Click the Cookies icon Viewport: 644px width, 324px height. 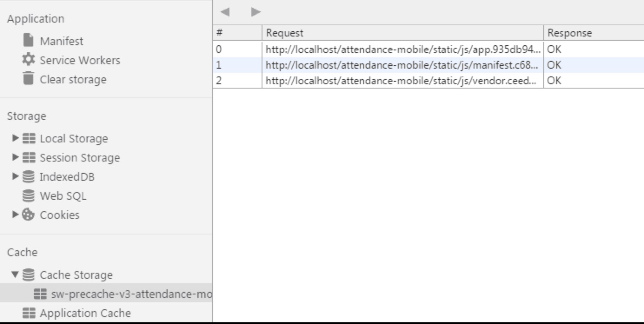(28, 215)
